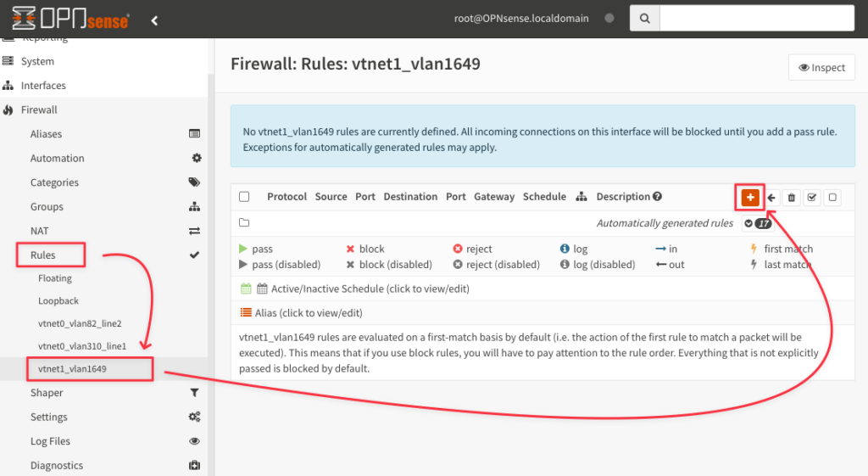This screenshot has height=476, width=868.
Task: Select the vtnet0_vlan310_line1 rules entry
Action: coord(82,346)
